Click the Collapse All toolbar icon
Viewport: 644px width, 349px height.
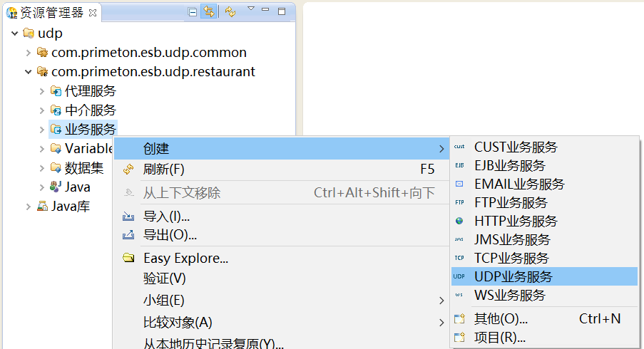(193, 11)
